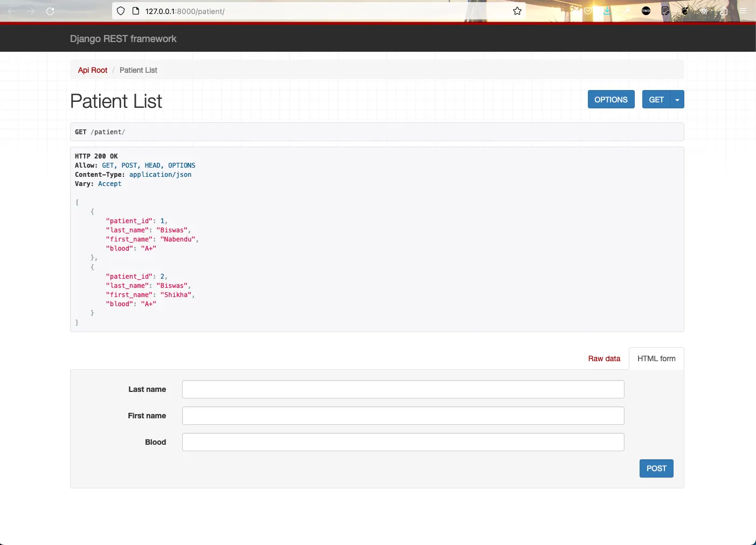Click the footprint extension icon
The height and width of the screenshot is (545, 756).
tap(685, 11)
